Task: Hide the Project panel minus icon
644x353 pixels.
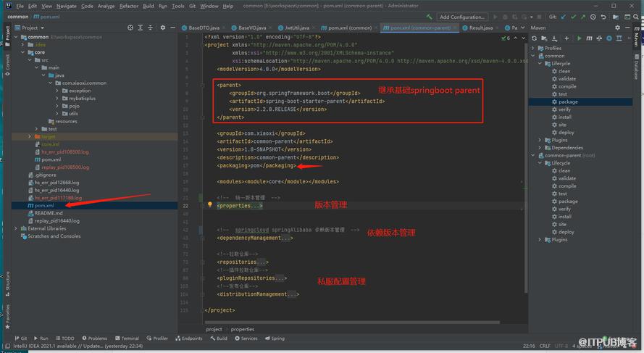Action: point(172,28)
